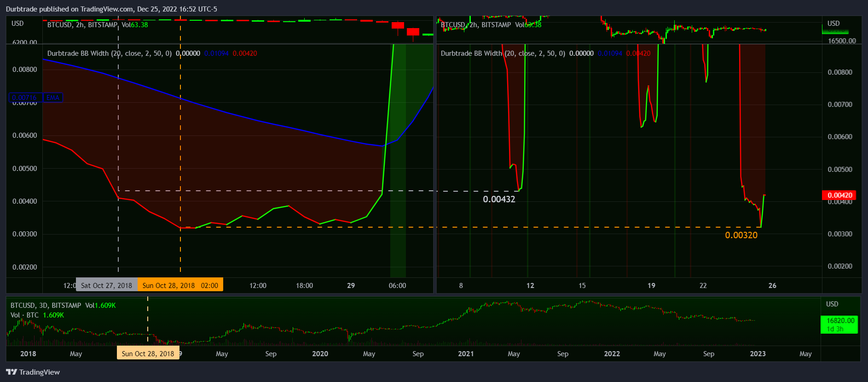Image resolution: width=868 pixels, height=382 pixels.
Task: Click the 0.00432 annotation text
Action: point(499,199)
